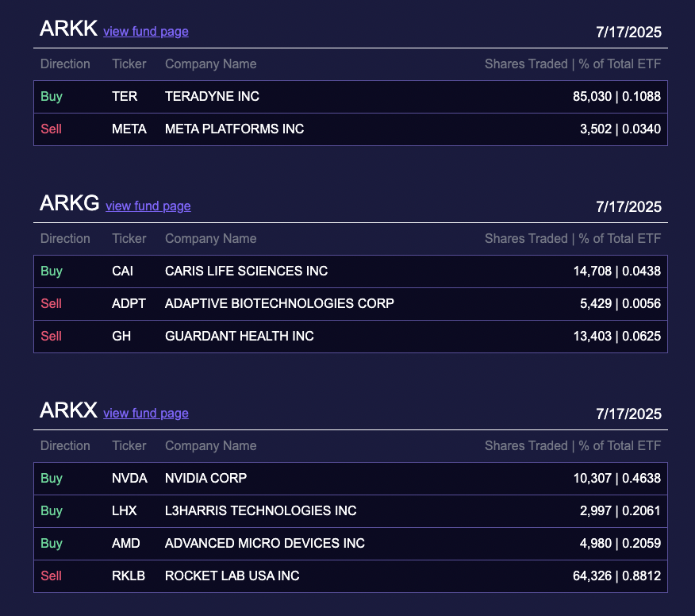Click the Buy label in the CAI row
The height and width of the screenshot is (616, 695).
pyautogui.click(x=52, y=271)
